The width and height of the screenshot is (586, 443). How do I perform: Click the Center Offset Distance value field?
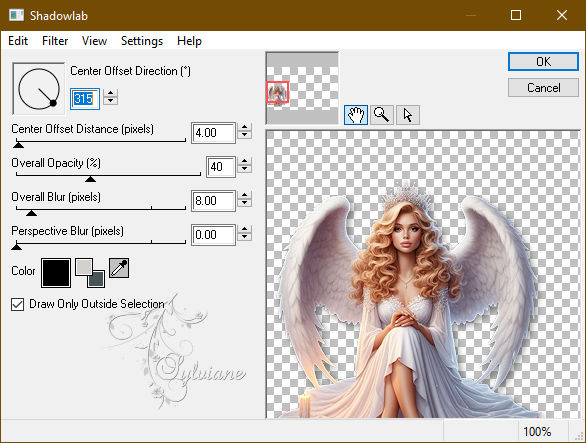[213, 133]
